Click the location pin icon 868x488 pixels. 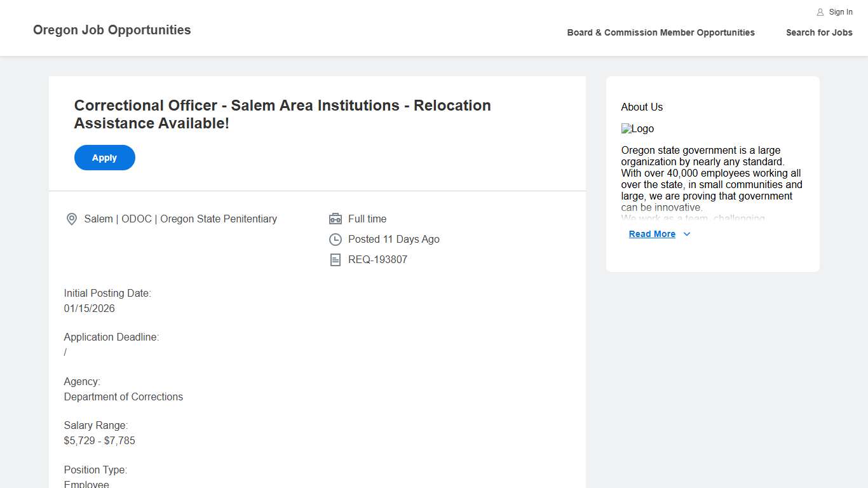point(72,219)
